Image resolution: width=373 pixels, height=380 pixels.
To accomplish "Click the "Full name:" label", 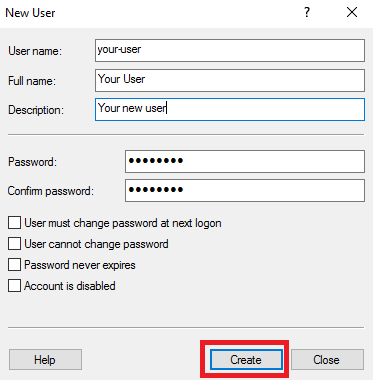I will [x=32, y=81].
